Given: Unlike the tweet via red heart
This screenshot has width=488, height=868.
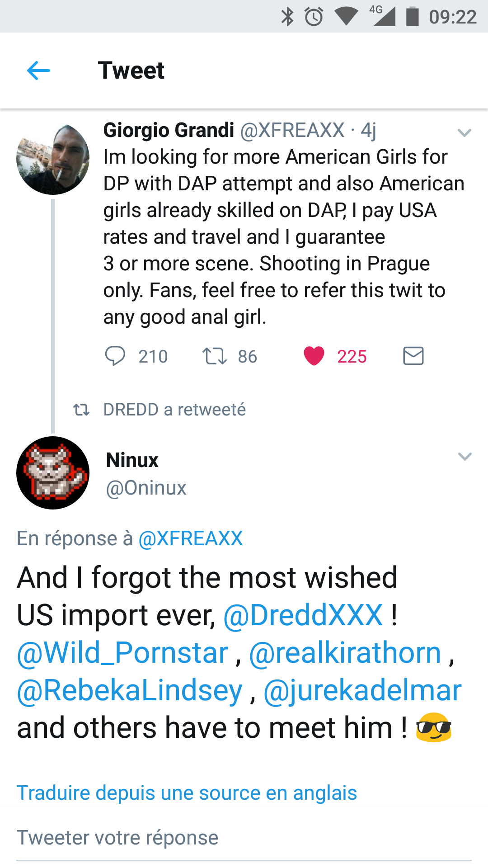Looking at the screenshot, I should tap(314, 356).
